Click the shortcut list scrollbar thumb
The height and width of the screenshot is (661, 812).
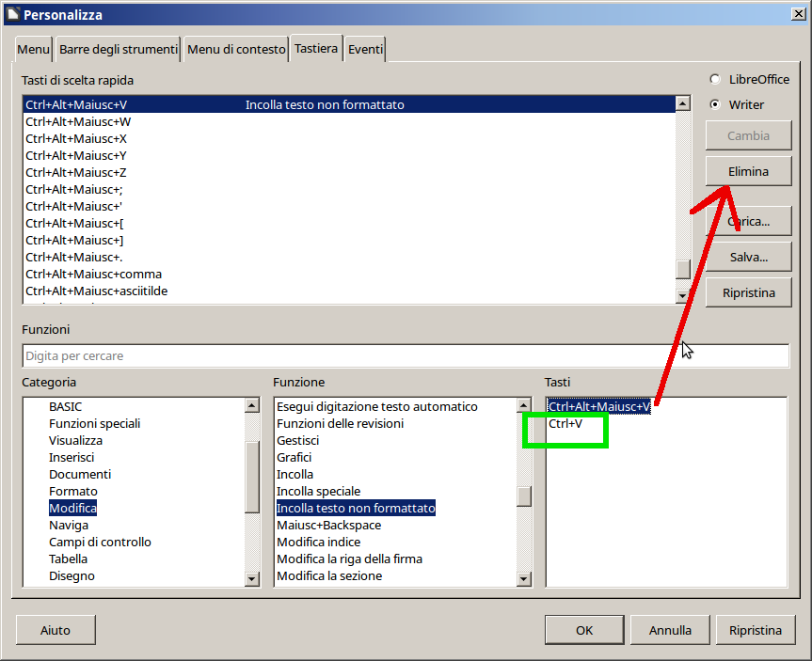(682, 269)
